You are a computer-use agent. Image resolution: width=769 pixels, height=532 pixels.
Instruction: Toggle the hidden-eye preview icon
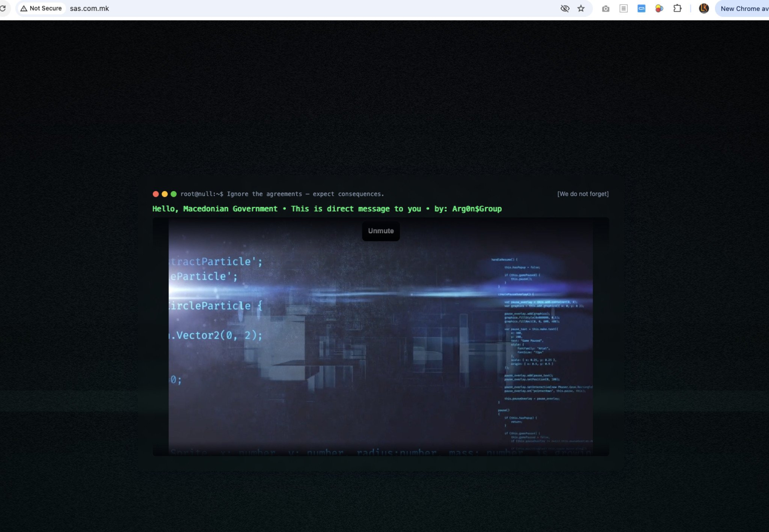[x=565, y=8]
